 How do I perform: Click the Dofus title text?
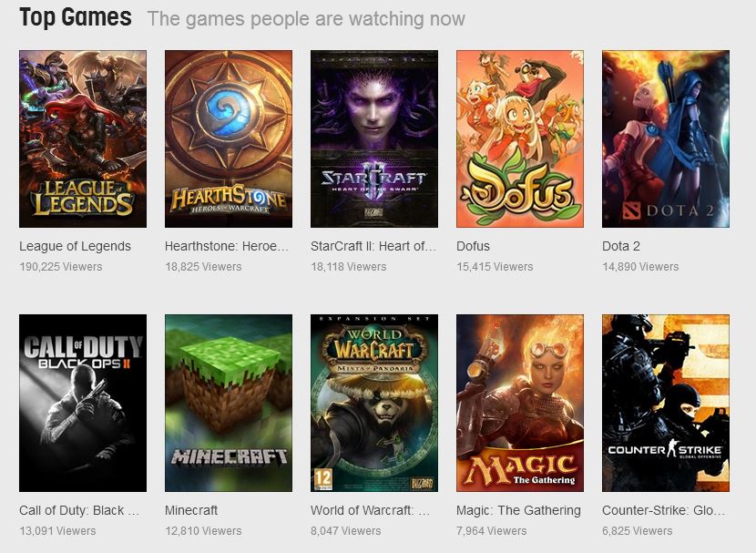[x=473, y=246]
